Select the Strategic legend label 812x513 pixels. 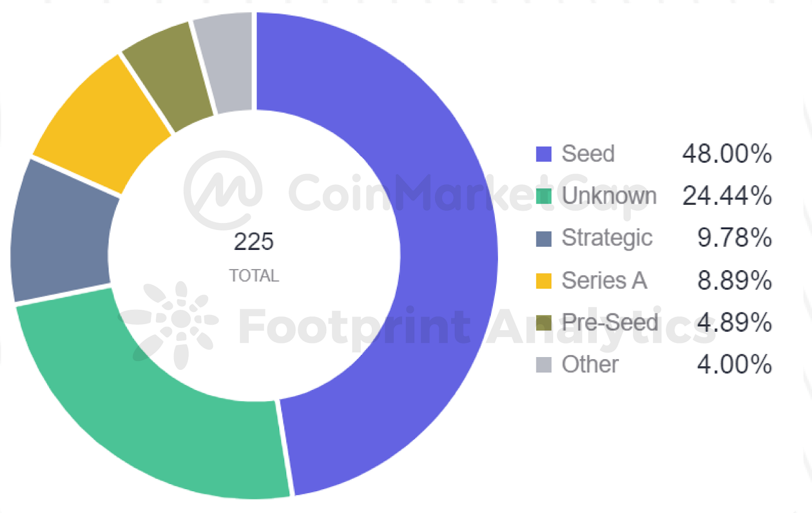pyautogui.click(x=607, y=238)
